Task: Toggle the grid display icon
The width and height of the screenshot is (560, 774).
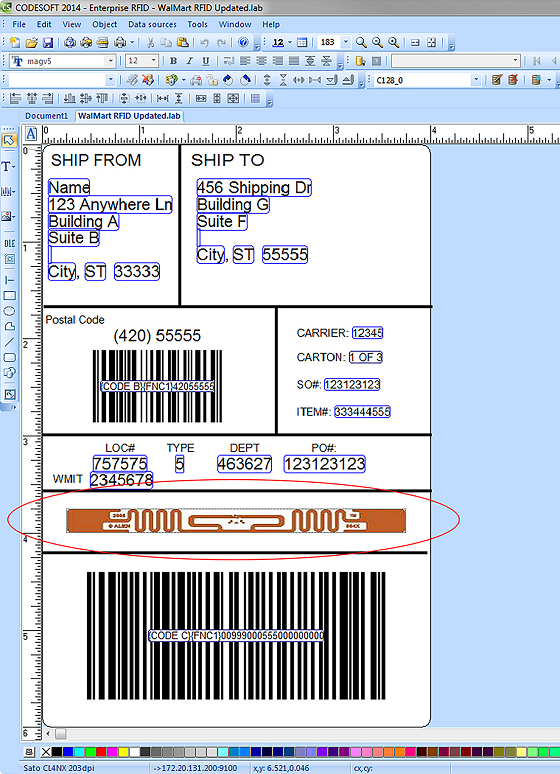Action: tap(255, 99)
